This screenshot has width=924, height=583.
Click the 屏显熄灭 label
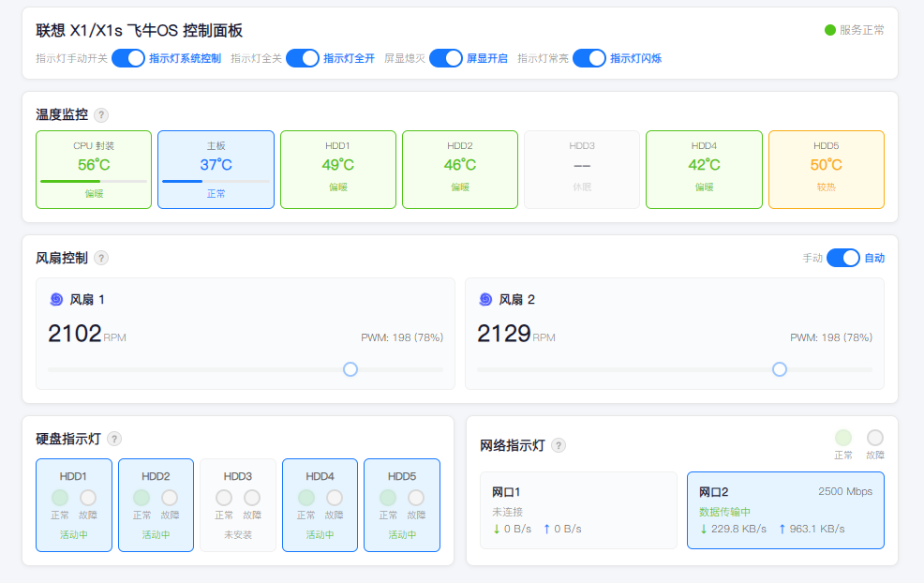coord(405,58)
